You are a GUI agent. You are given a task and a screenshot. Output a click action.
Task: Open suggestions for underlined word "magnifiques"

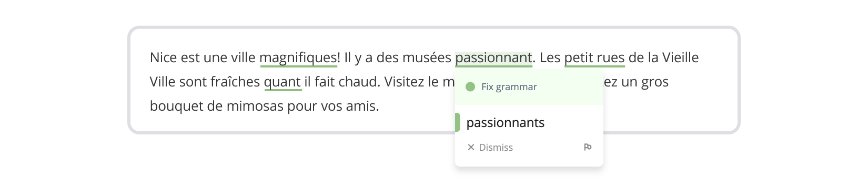tap(298, 57)
